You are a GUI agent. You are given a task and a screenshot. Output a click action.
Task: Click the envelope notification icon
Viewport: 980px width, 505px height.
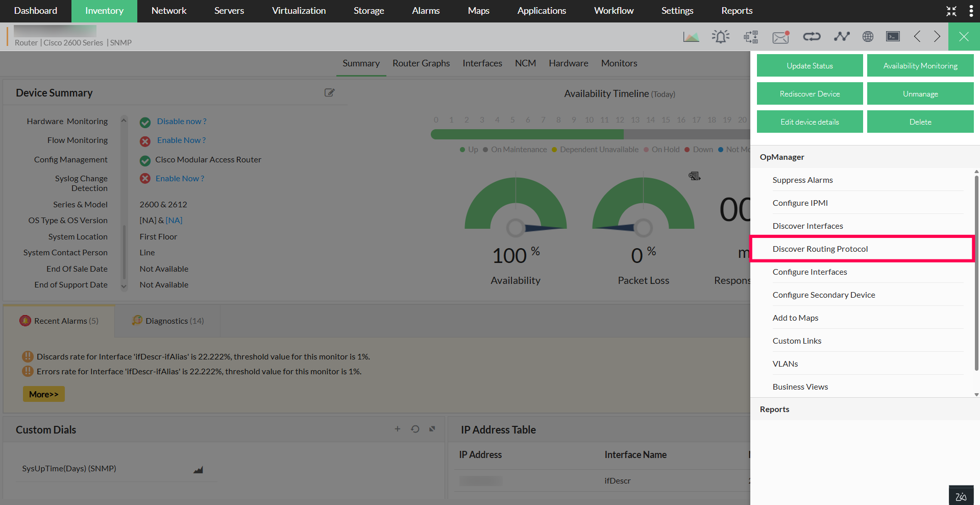pyautogui.click(x=780, y=37)
